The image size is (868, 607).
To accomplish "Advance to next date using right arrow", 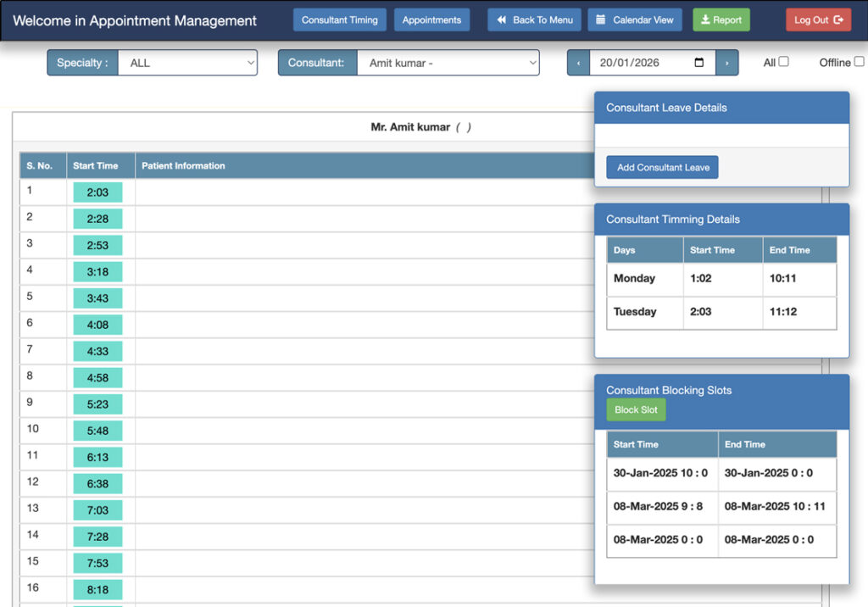I will point(726,63).
